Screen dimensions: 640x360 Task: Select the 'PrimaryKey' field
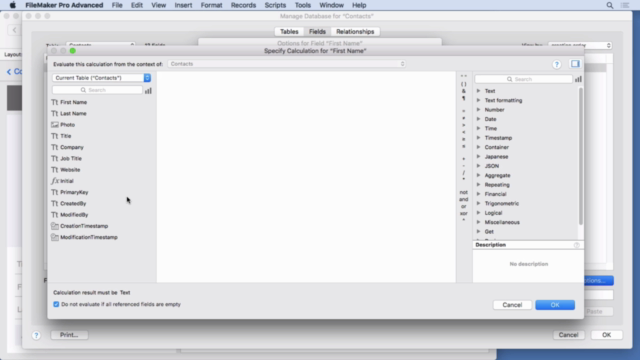[x=74, y=192]
